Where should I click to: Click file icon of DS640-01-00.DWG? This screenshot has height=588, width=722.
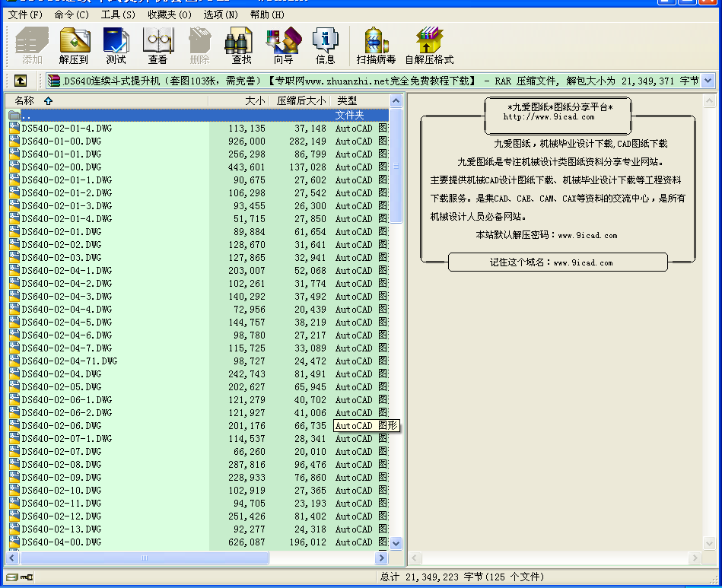(14, 141)
